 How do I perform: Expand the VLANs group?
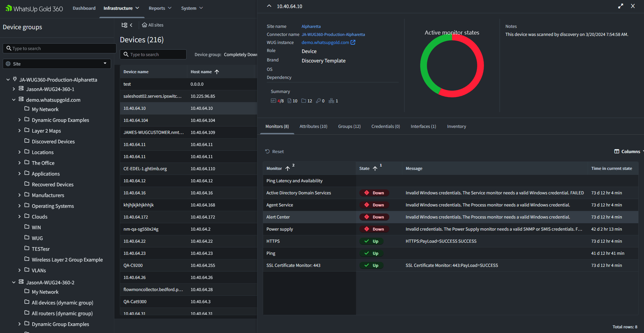point(19,271)
